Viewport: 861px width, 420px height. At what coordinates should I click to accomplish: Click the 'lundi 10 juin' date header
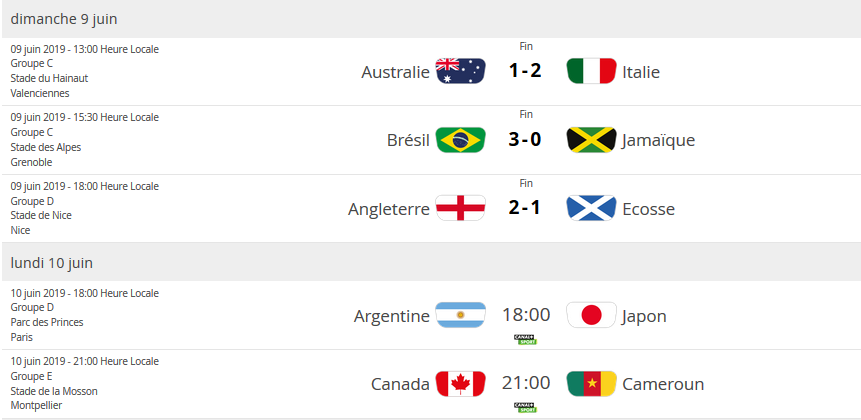[52, 262]
